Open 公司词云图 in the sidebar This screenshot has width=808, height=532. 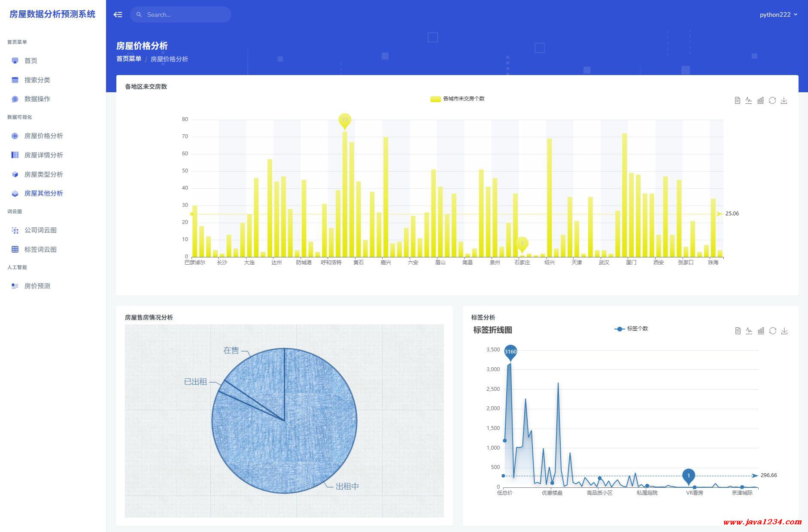coord(40,230)
